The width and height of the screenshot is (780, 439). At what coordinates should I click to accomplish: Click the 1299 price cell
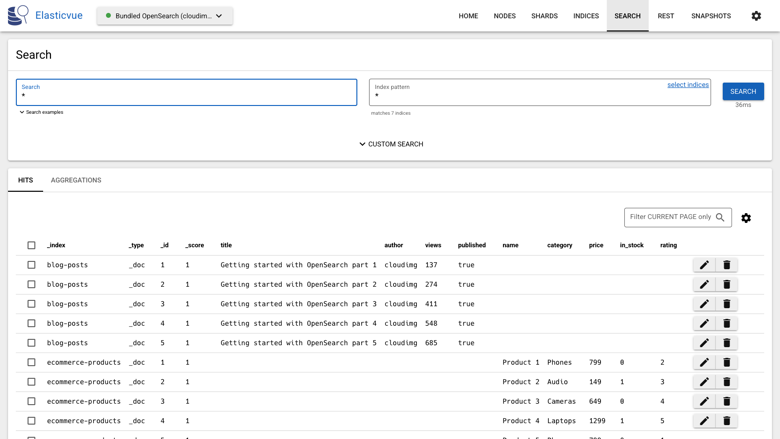click(x=597, y=421)
